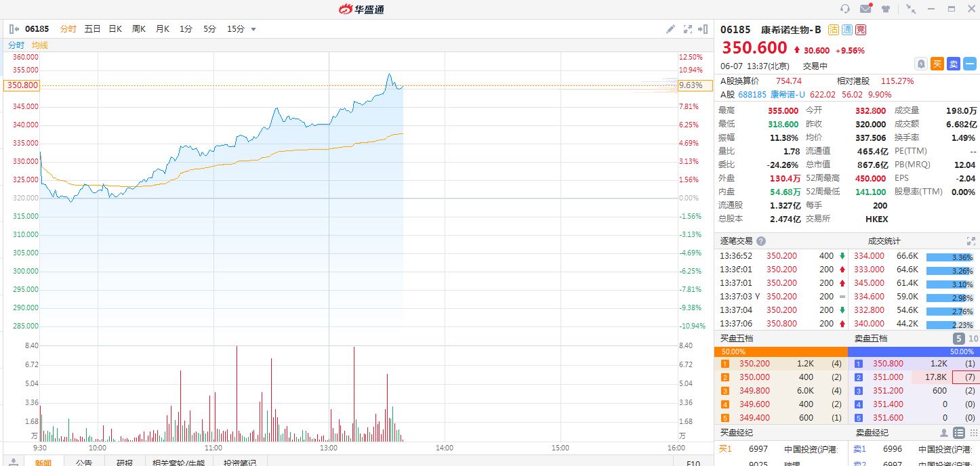Select sell level 2 price 351.000
This screenshot has width=980, height=466.
[888, 377]
